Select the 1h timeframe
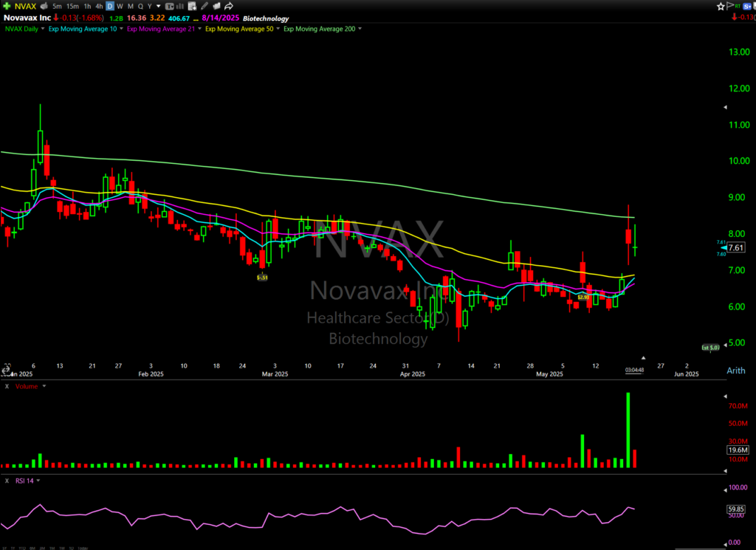Image resolution: width=756 pixels, height=550 pixels. pos(87,6)
